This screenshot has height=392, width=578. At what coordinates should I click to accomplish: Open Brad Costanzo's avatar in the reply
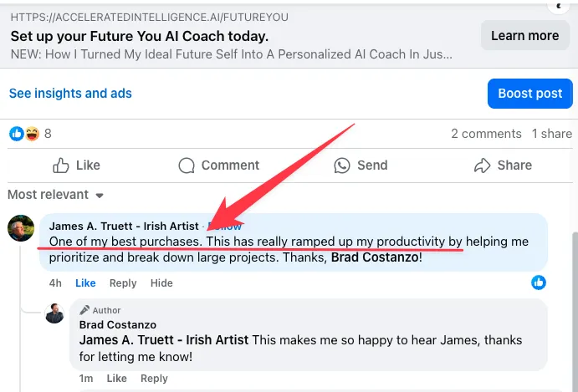point(54,313)
